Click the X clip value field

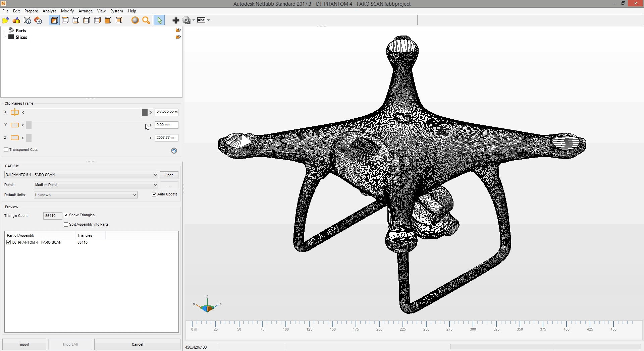166,112
